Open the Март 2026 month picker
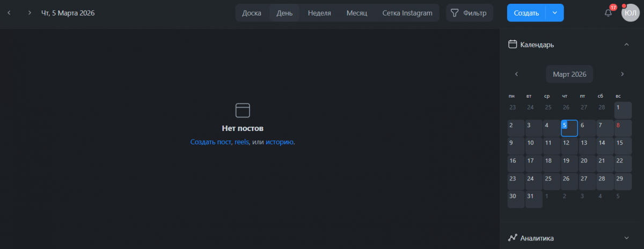The height and width of the screenshot is (249, 644). pos(569,74)
